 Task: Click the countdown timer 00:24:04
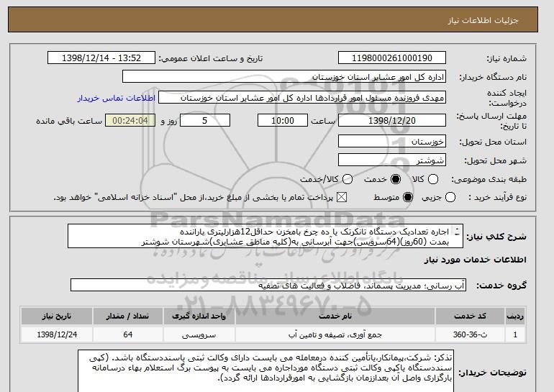tap(130, 120)
